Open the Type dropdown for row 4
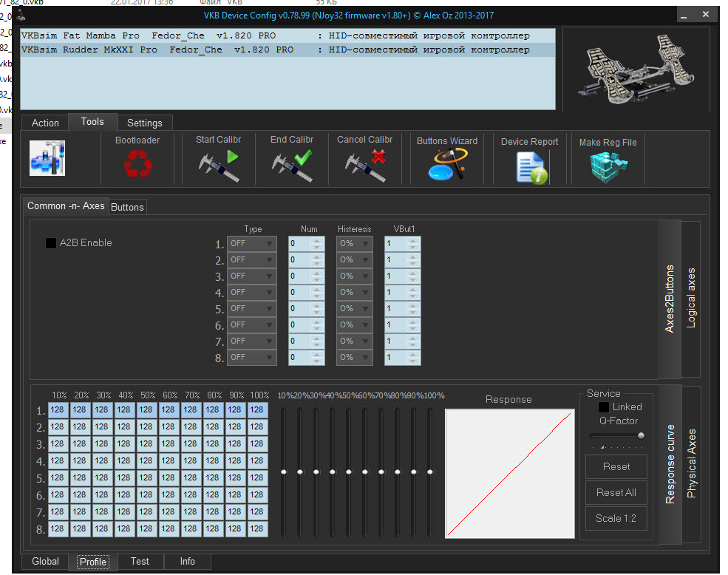The image size is (728, 575). (x=251, y=292)
